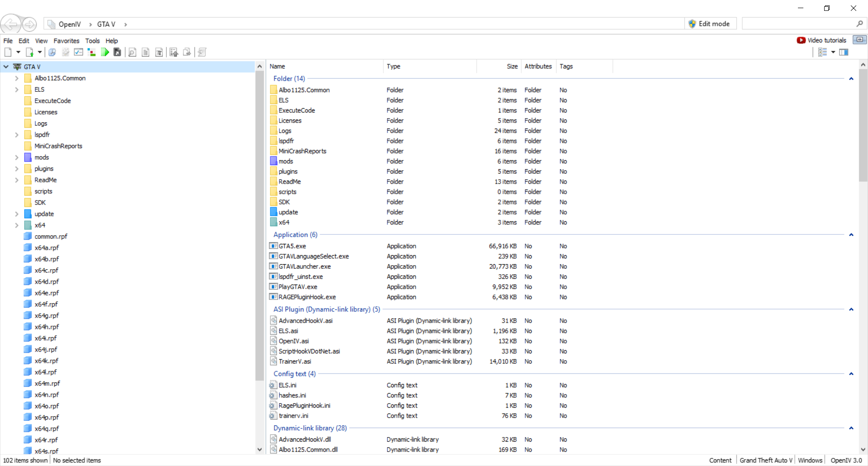Toggle Edit mode on
Image resolution: width=868 pixels, height=466 pixels.
(709, 24)
